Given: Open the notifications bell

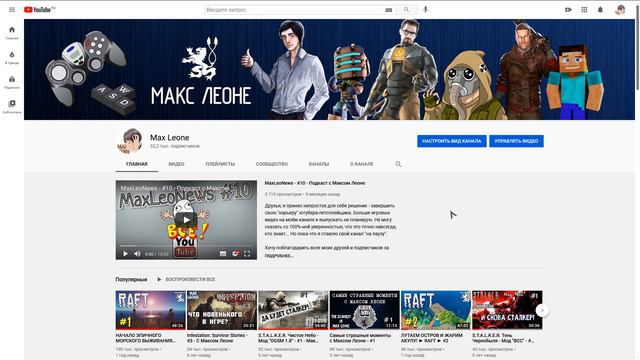Looking at the screenshot, I should point(600,9).
